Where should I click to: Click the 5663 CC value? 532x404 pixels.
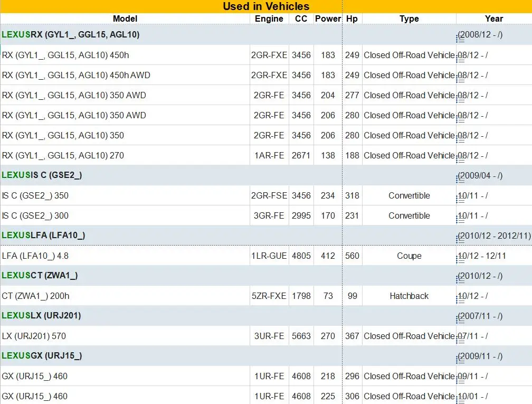click(301, 336)
